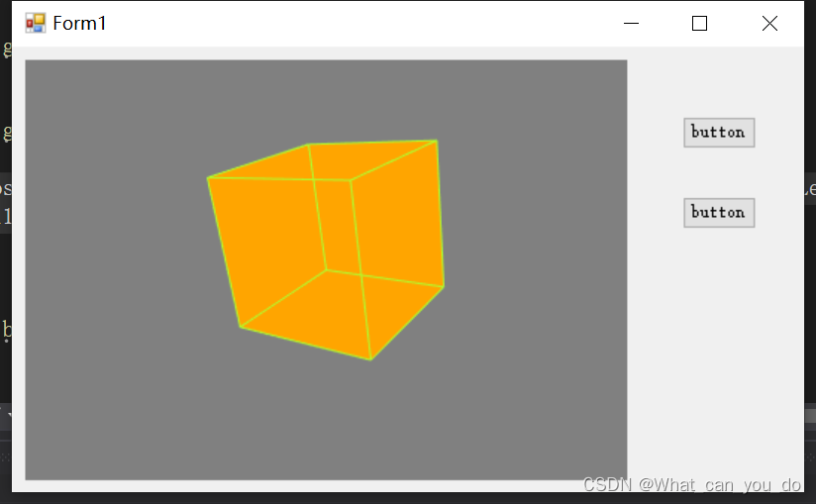Click the "Form1" window title text
816x504 pixels.
79,24
